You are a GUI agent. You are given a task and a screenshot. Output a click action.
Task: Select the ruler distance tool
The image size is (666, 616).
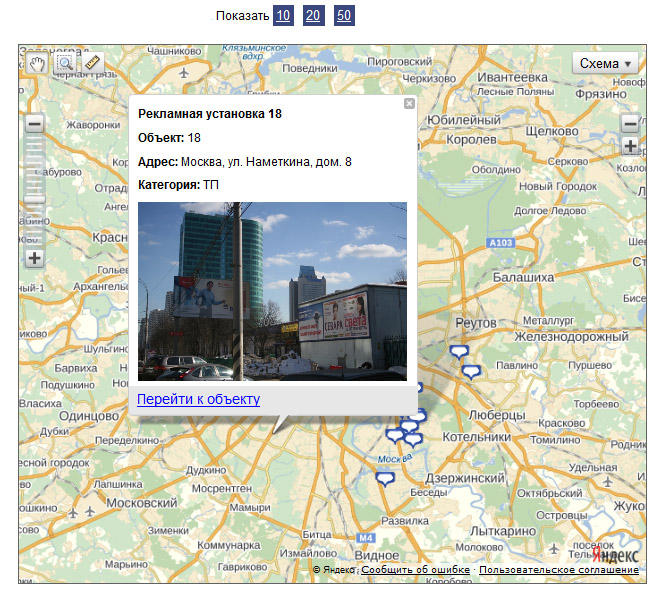click(93, 64)
